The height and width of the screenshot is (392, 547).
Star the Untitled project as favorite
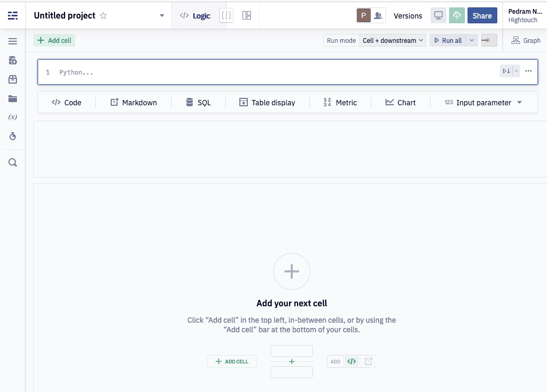pos(103,16)
